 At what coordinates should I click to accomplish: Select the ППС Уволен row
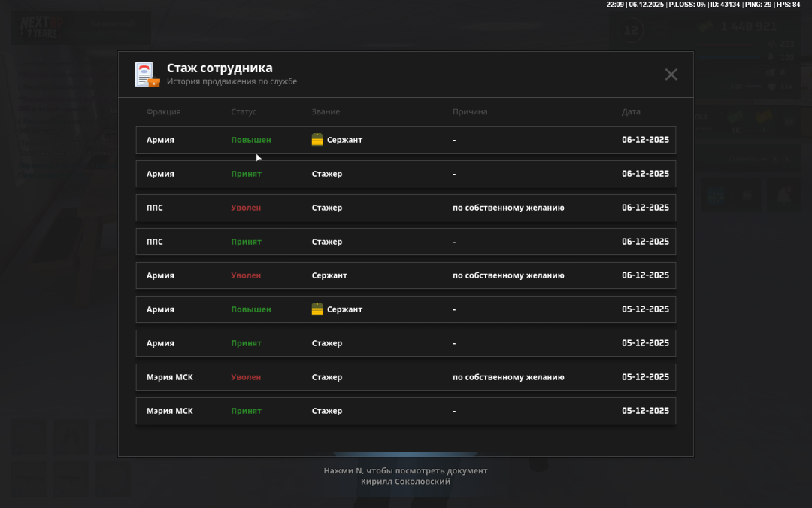(x=405, y=208)
